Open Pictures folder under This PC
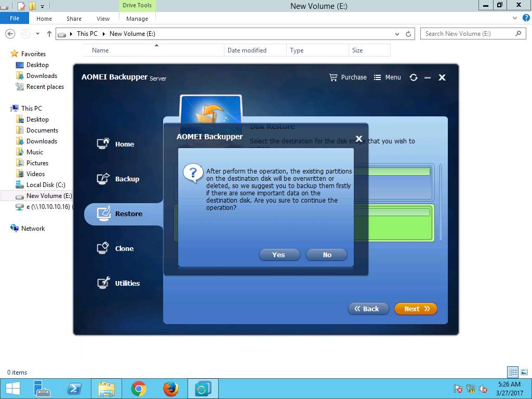Screen dimensions: 532x399 coord(37,163)
